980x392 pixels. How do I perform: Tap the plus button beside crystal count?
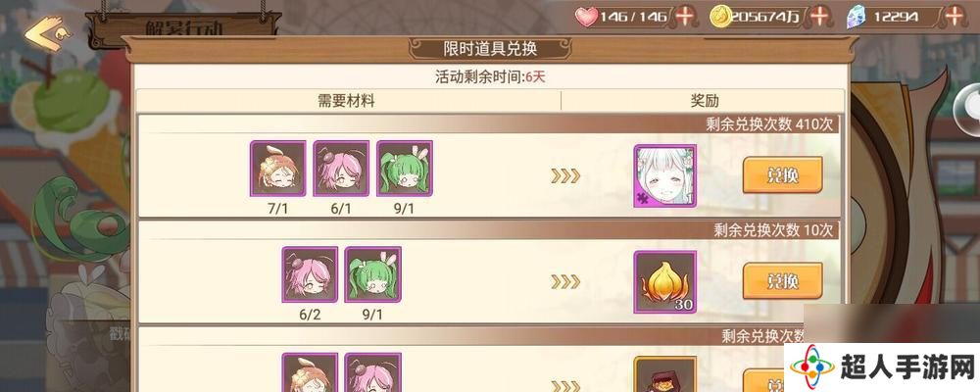point(954,17)
